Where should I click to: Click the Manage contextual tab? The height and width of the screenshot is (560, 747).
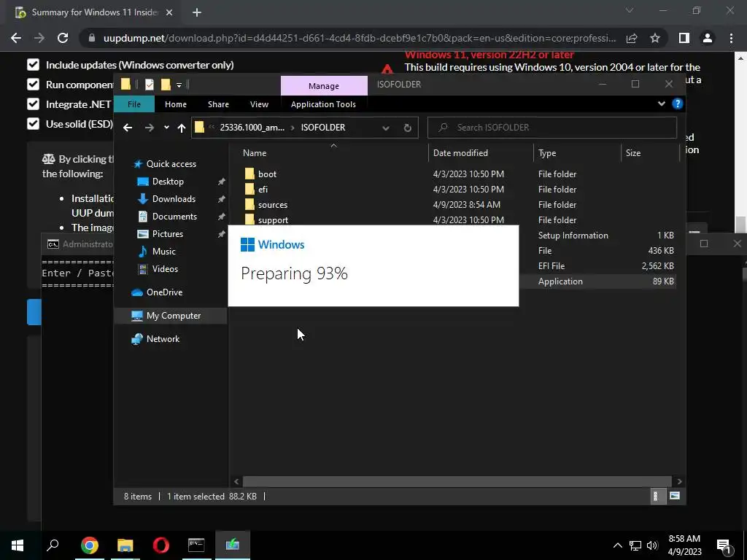(324, 86)
